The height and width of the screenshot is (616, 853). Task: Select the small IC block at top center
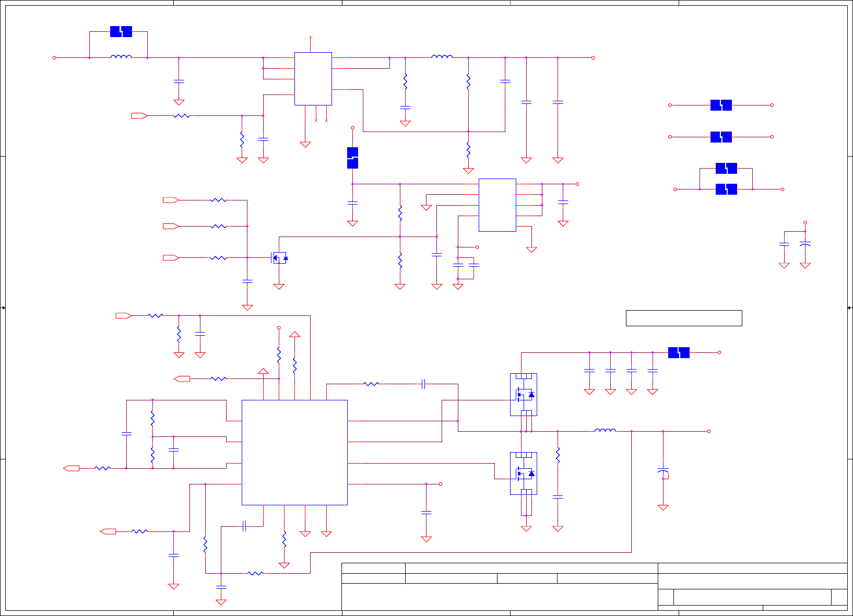click(313, 79)
